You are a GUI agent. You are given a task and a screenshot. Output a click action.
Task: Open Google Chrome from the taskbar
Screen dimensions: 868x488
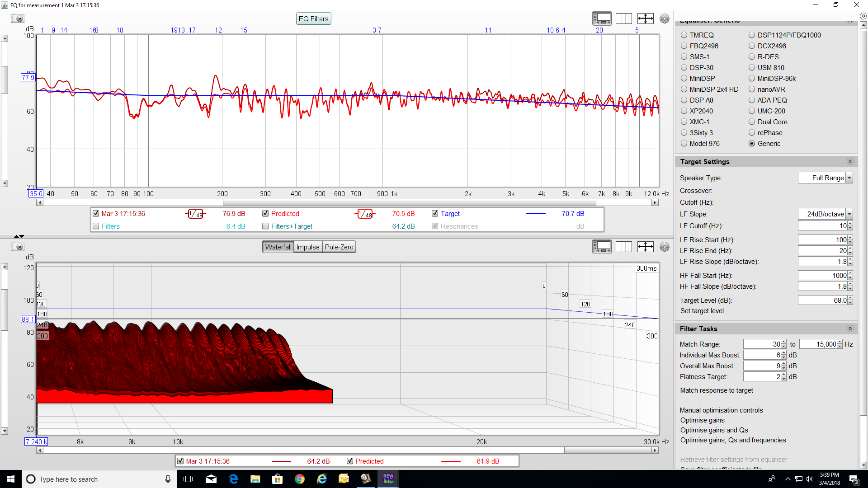[300, 479]
